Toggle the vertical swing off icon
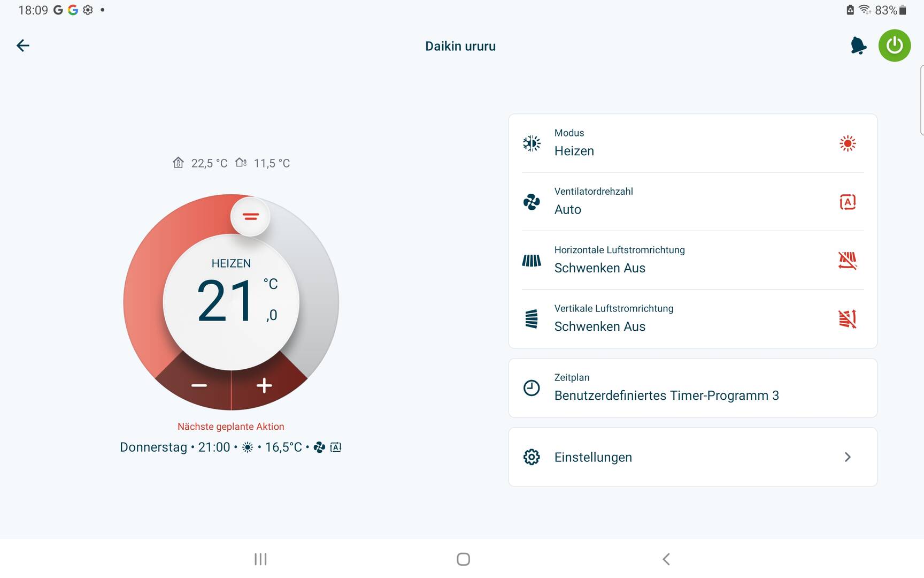The height and width of the screenshot is (578, 924). tap(848, 319)
